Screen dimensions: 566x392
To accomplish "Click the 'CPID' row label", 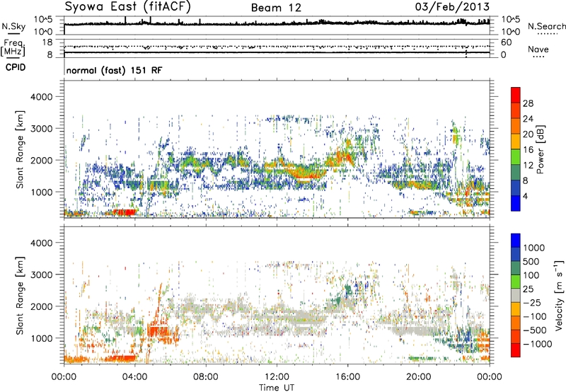I will 16,67.
